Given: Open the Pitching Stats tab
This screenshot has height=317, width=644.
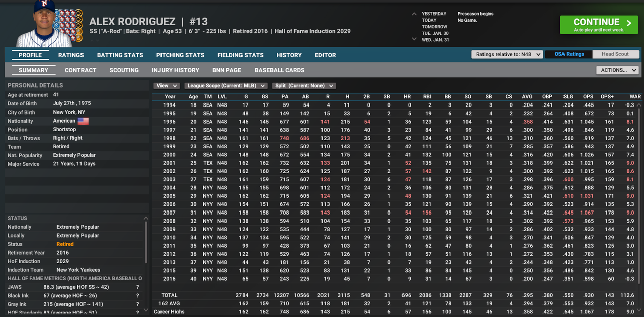Looking at the screenshot, I should pos(180,55).
